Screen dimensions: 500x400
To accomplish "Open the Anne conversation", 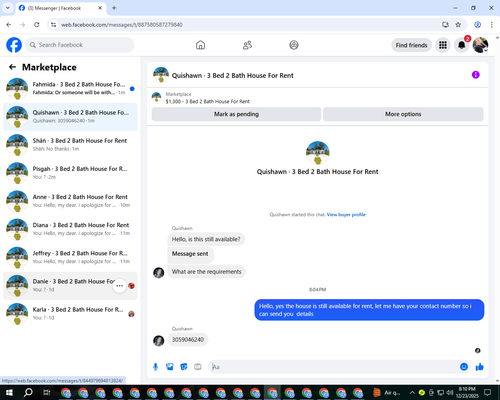I will pyautogui.click(x=70, y=201).
